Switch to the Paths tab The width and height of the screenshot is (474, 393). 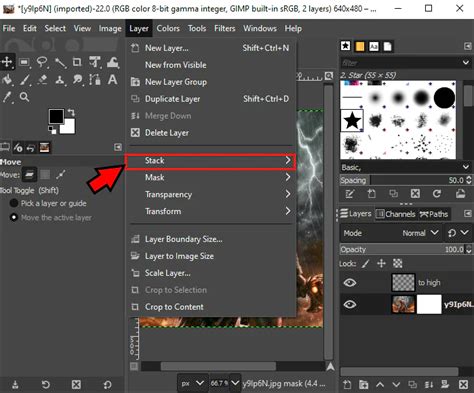434,214
